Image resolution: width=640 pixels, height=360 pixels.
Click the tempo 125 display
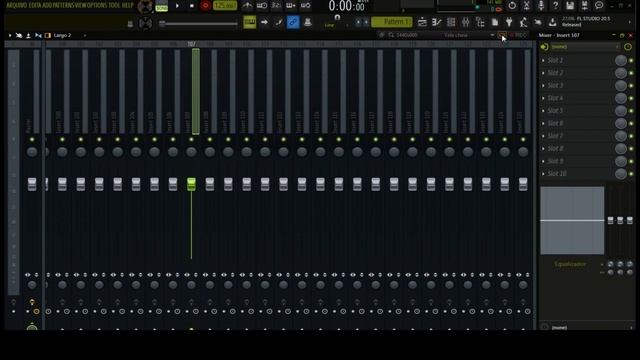click(x=225, y=6)
